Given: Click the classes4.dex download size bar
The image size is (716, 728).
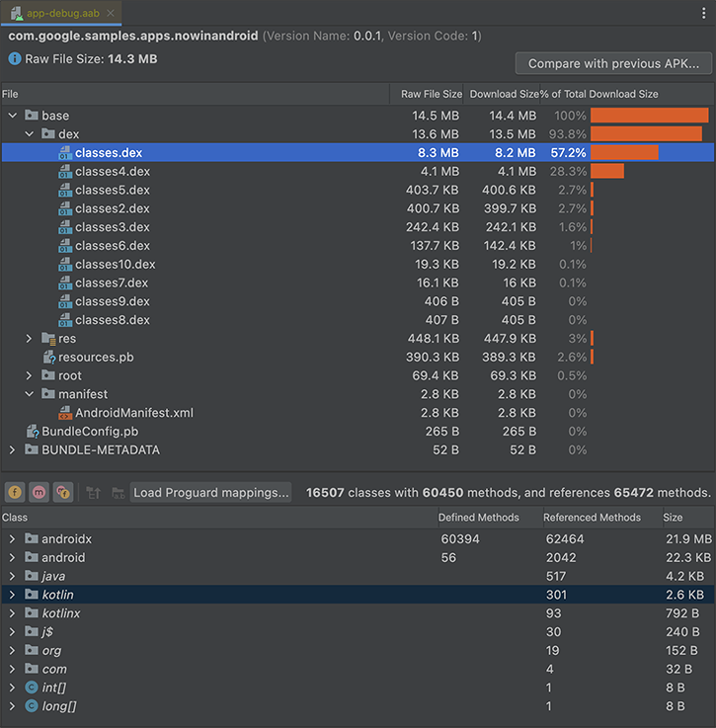Looking at the screenshot, I should [607, 172].
